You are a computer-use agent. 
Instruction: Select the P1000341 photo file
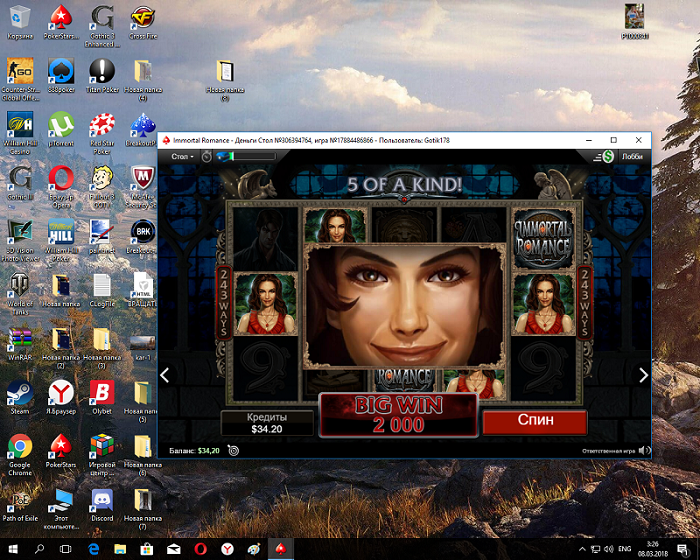click(634, 21)
